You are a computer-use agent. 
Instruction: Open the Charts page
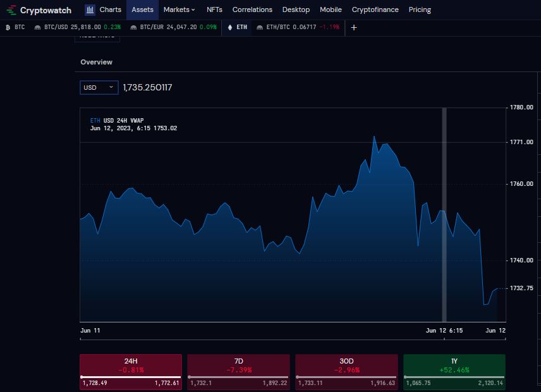pos(111,9)
